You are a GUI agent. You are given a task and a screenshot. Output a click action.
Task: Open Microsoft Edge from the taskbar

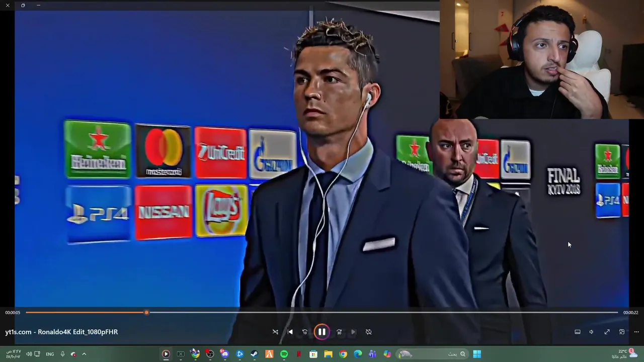[x=358, y=354]
